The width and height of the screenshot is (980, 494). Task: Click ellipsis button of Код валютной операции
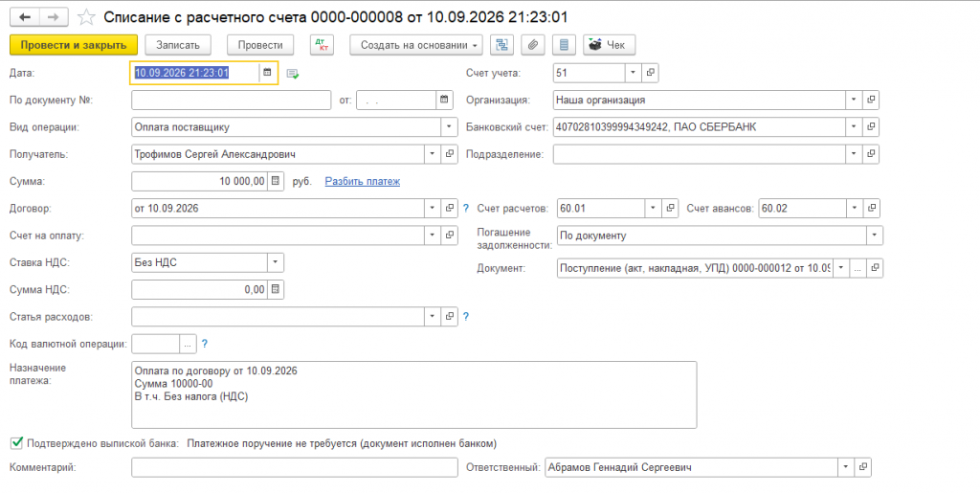click(188, 344)
